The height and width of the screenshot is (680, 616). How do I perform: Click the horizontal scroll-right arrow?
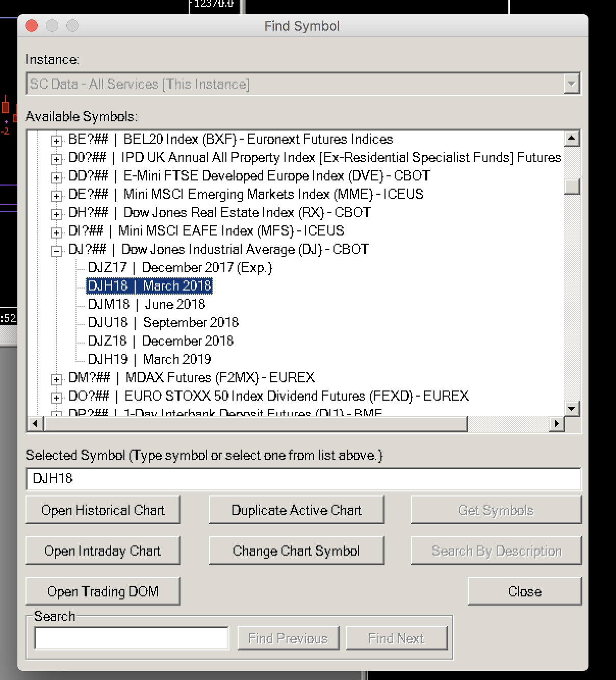click(x=556, y=424)
